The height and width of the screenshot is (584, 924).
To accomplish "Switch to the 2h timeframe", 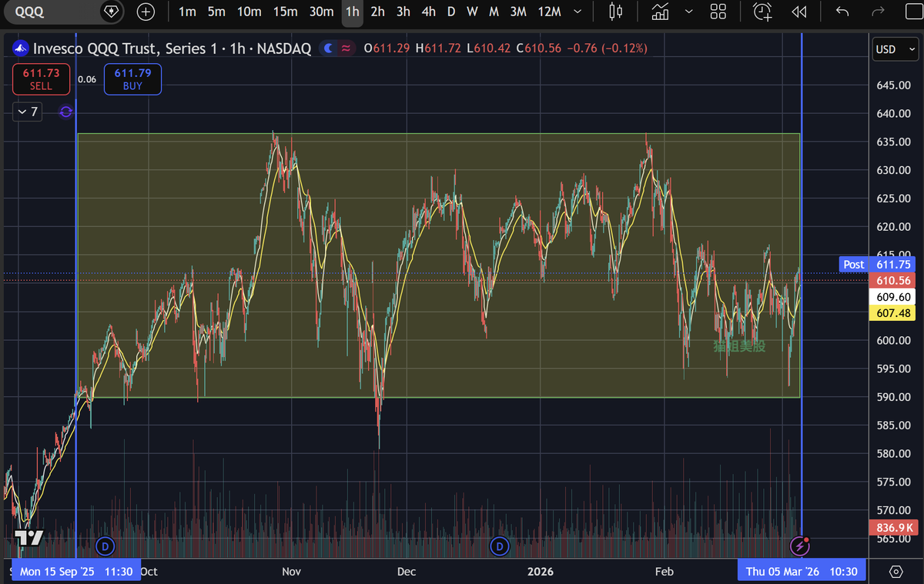I will [377, 12].
